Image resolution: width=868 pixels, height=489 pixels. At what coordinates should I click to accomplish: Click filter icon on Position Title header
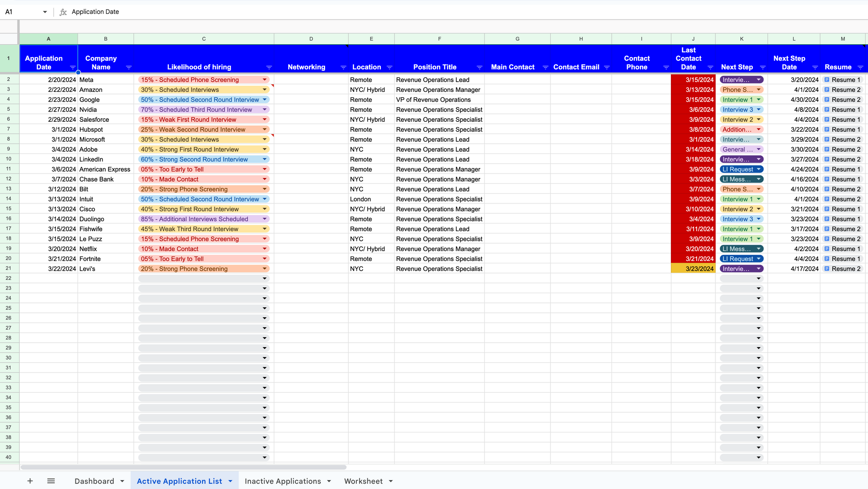pyautogui.click(x=479, y=67)
